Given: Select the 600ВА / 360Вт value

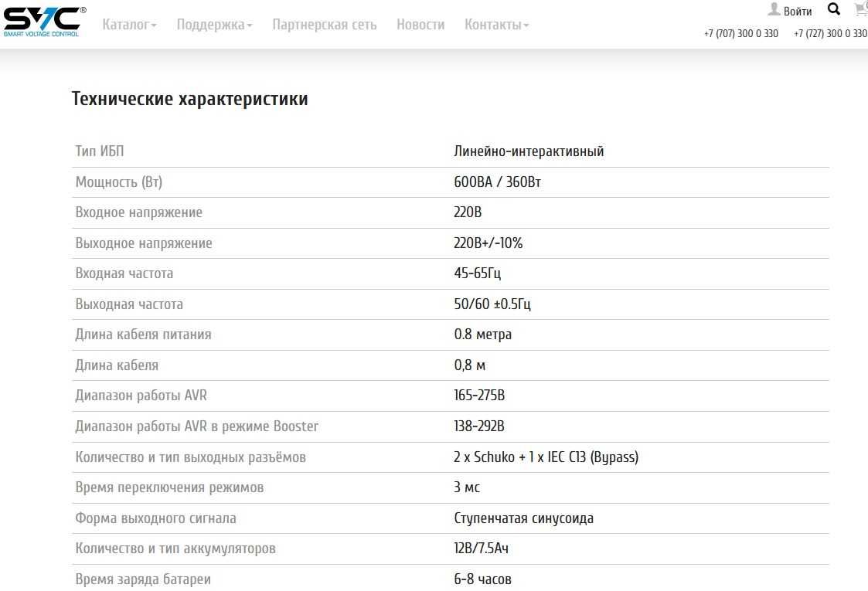Looking at the screenshot, I should click(x=497, y=182).
